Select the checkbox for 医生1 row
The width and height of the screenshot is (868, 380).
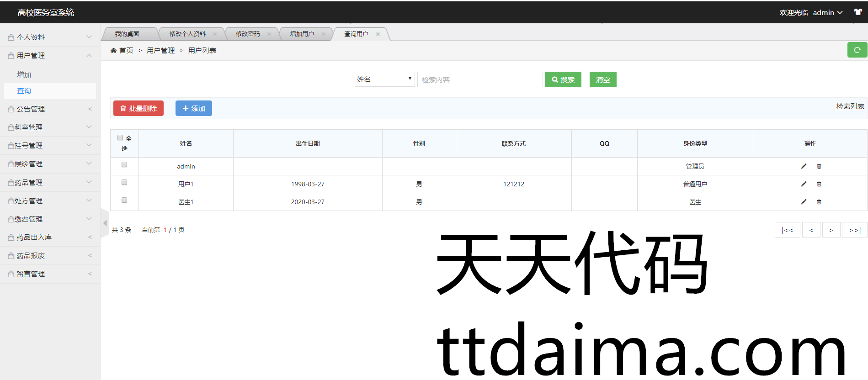[x=124, y=200]
